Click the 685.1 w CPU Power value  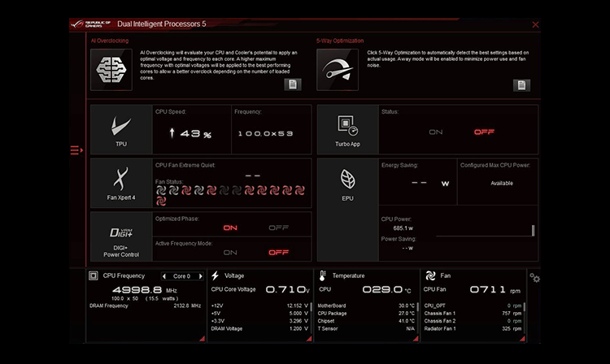pyautogui.click(x=403, y=228)
